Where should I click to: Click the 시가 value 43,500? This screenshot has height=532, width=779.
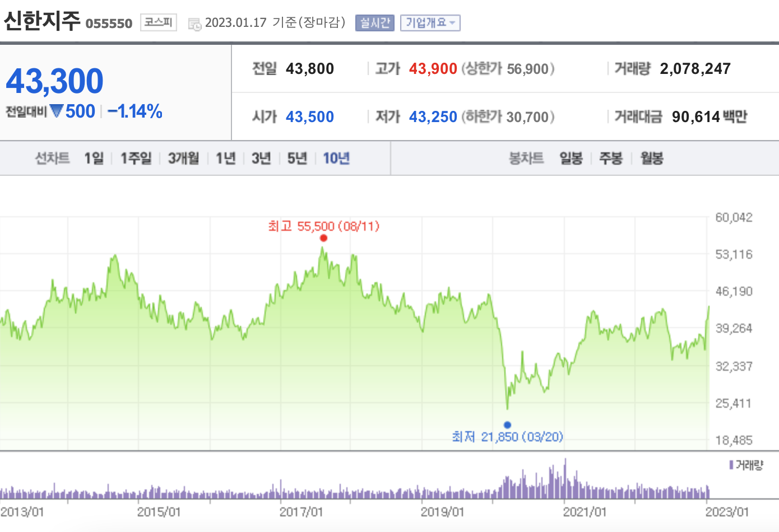pyautogui.click(x=310, y=117)
